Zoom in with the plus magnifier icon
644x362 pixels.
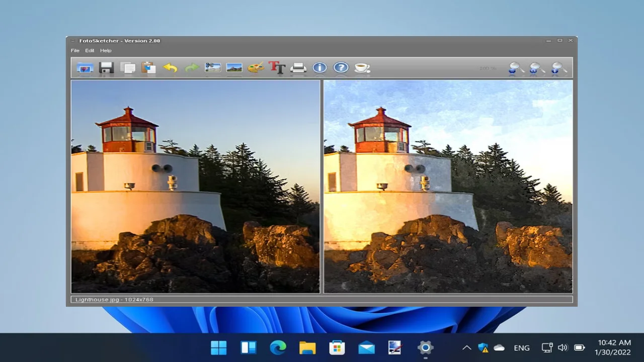click(559, 68)
